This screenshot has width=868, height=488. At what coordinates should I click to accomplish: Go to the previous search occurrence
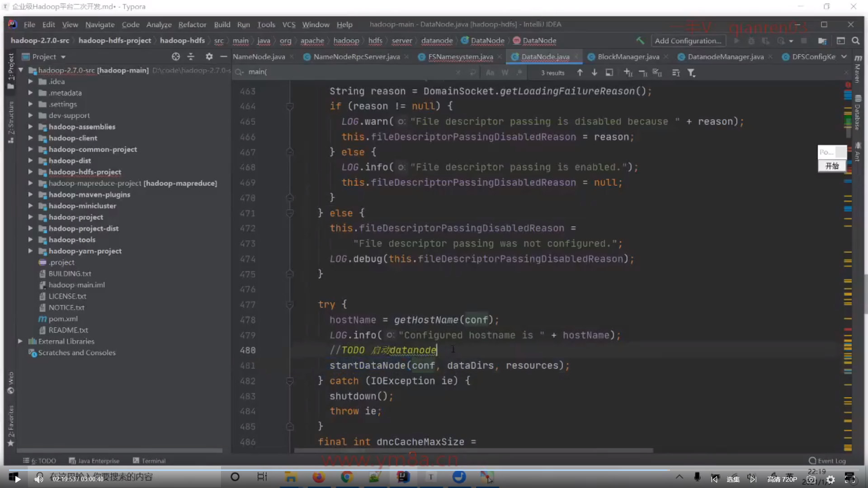(x=580, y=73)
